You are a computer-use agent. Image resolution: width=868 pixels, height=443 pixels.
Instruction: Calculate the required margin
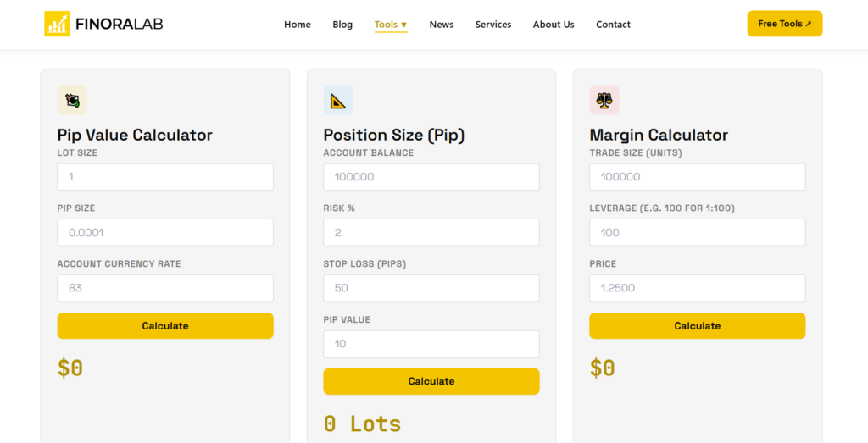pos(697,326)
